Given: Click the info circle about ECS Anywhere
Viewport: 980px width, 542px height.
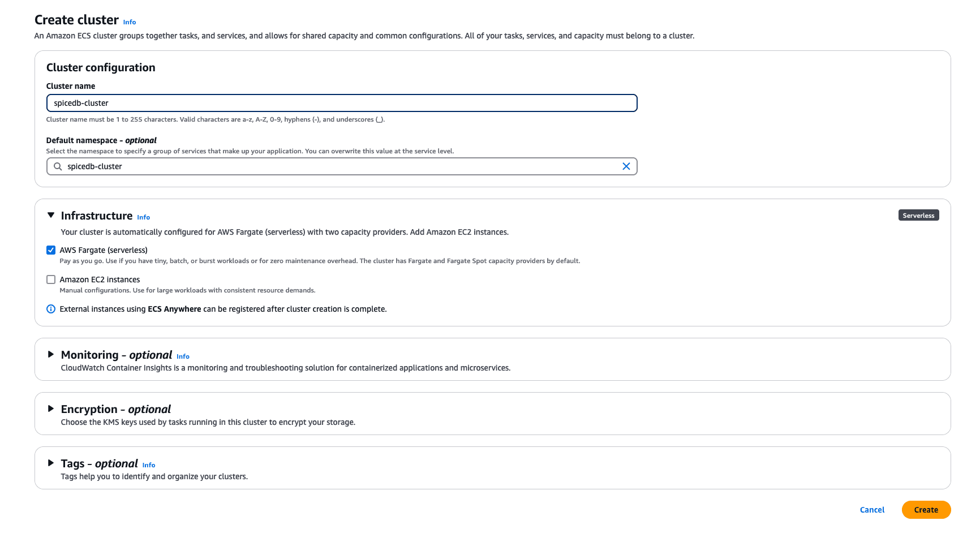Looking at the screenshot, I should 50,309.
